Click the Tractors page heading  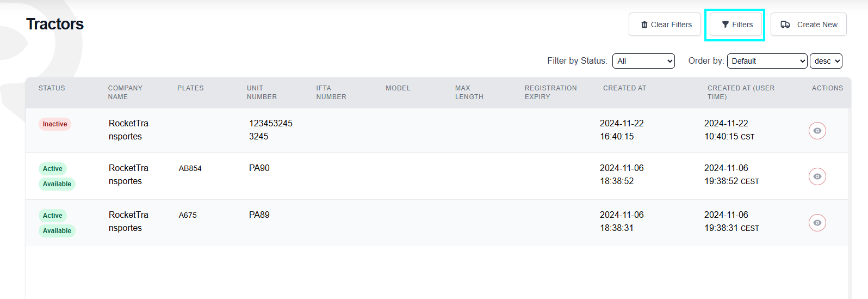tap(55, 24)
